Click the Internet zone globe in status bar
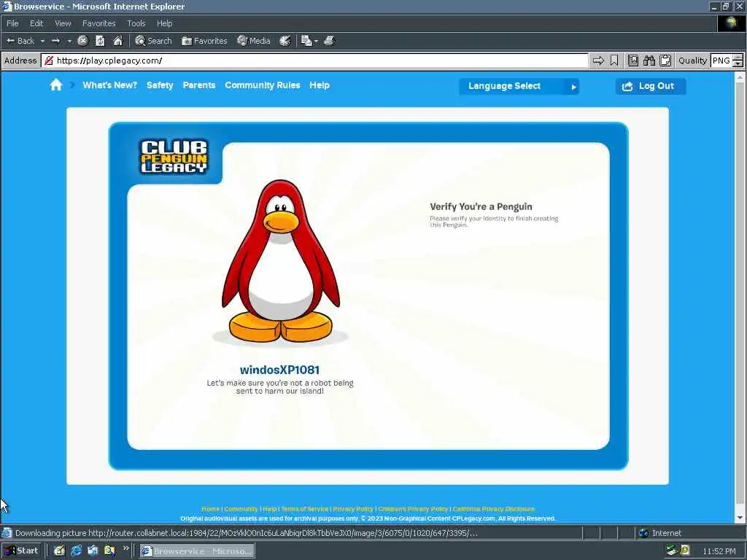Viewport: 747px width, 560px height. click(643, 533)
